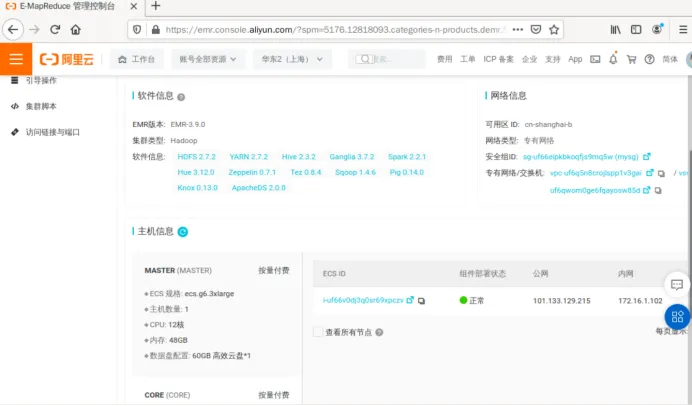692x406 pixels.
Task: Open the Firefox hamburger menu
Action: coord(683,30)
